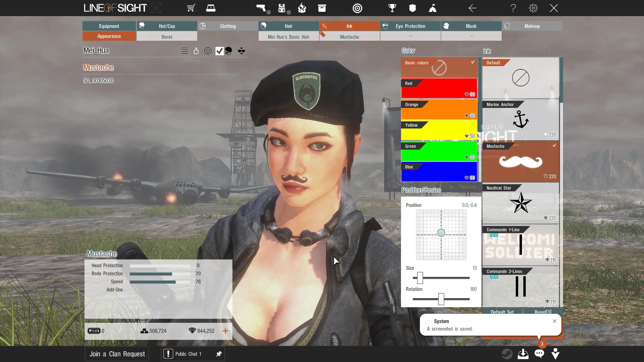644x362 pixels.
Task: Open the clan shield badge icon
Action: coord(413,8)
